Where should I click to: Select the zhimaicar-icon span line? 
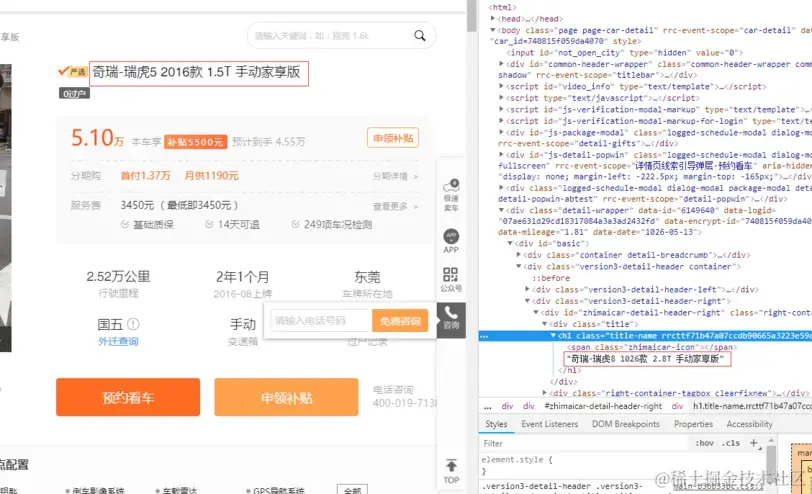click(652, 347)
